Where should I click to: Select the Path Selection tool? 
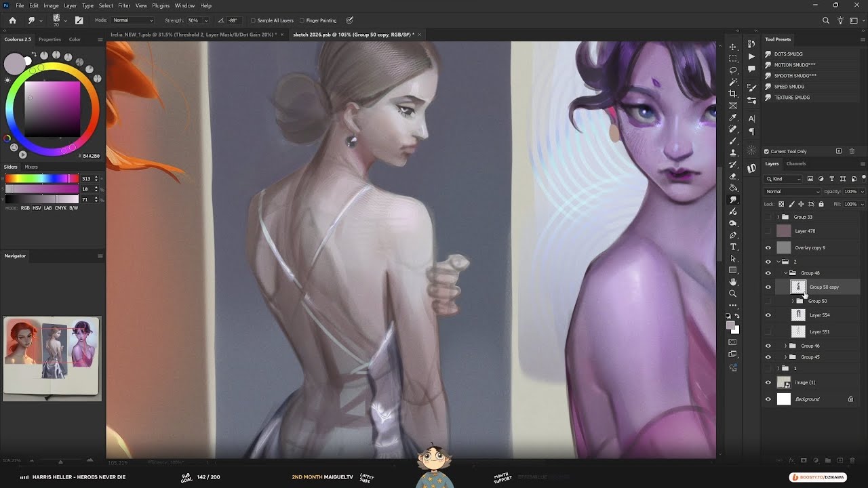(732, 259)
